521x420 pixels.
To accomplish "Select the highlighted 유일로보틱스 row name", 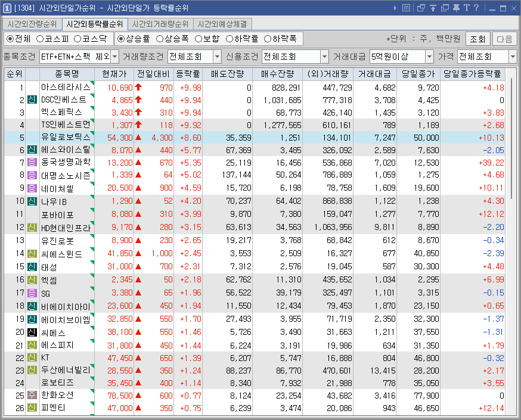I will click(66, 137).
